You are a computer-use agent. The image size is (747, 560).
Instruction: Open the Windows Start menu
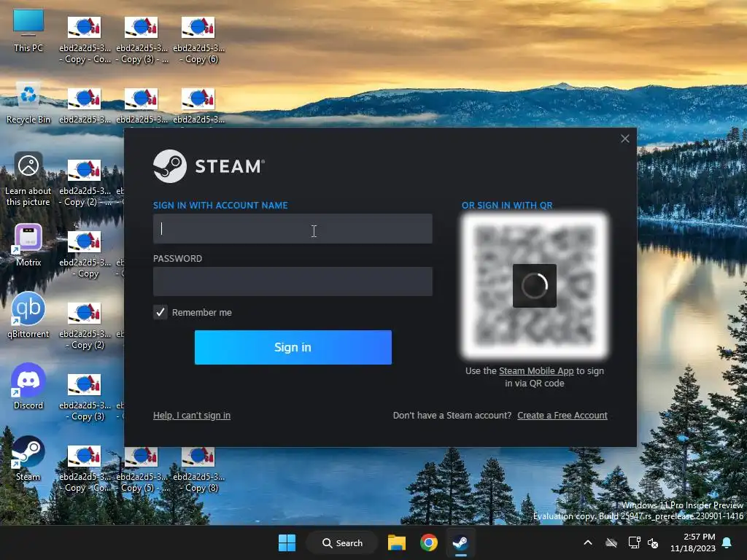pos(287,542)
